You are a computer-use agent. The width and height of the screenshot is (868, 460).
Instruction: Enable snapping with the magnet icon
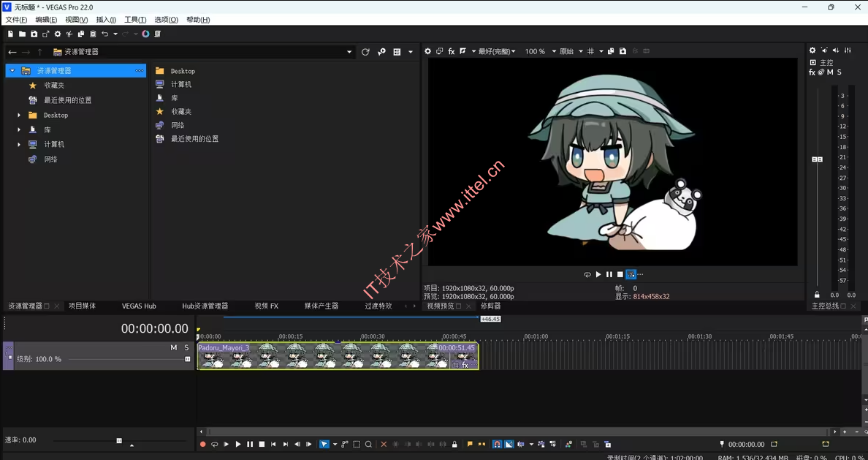[x=497, y=445]
